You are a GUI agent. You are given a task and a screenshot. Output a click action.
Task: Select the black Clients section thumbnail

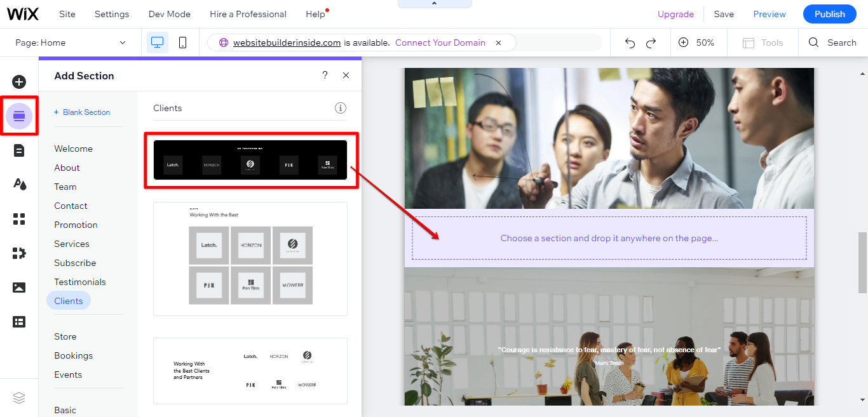coord(250,161)
